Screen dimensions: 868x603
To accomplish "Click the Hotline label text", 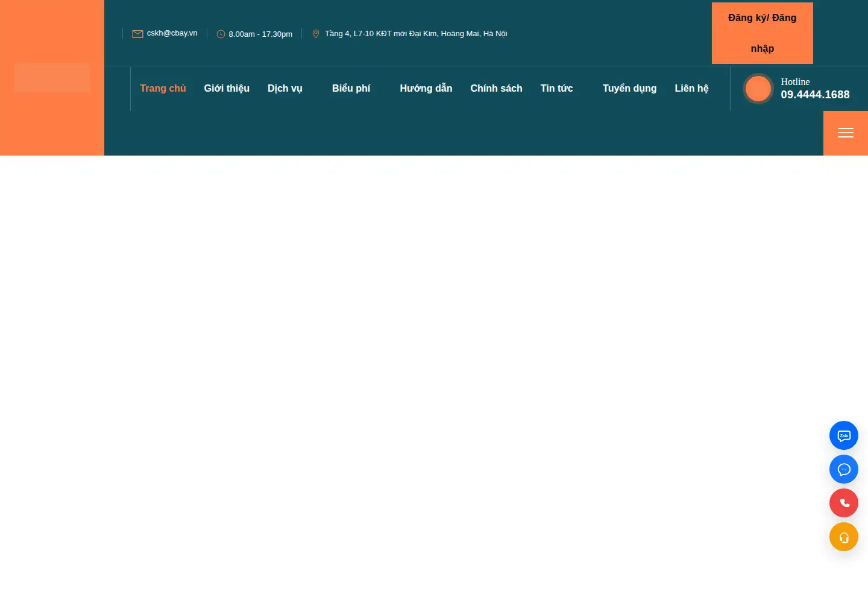I will tap(796, 82).
